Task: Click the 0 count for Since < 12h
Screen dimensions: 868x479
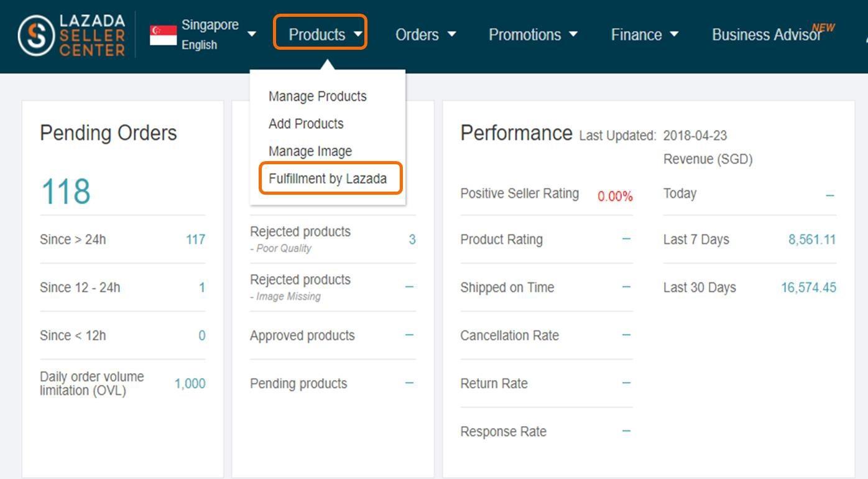Action: click(x=202, y=336)
